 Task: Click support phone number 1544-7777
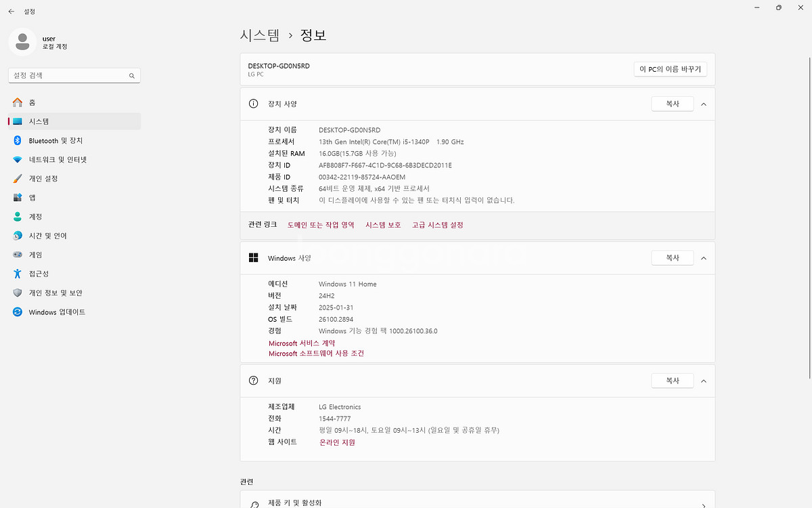pos(335,419)
